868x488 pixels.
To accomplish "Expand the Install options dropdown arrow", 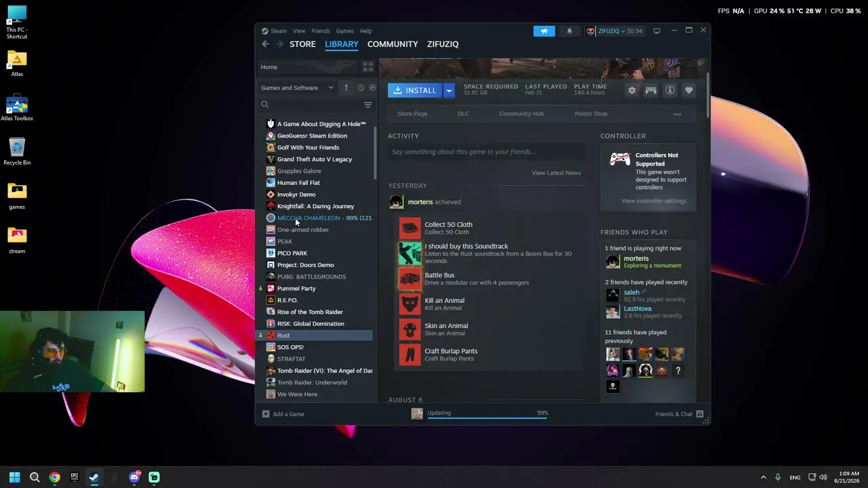I will [x=448, y=90].
